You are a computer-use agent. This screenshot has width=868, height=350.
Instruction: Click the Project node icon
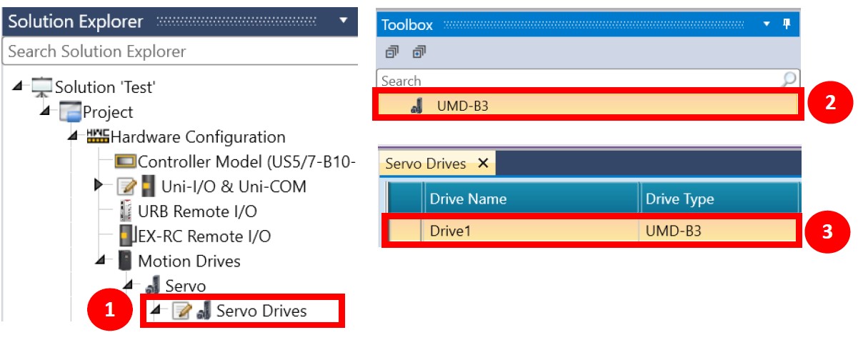click(x=70, y=112)
